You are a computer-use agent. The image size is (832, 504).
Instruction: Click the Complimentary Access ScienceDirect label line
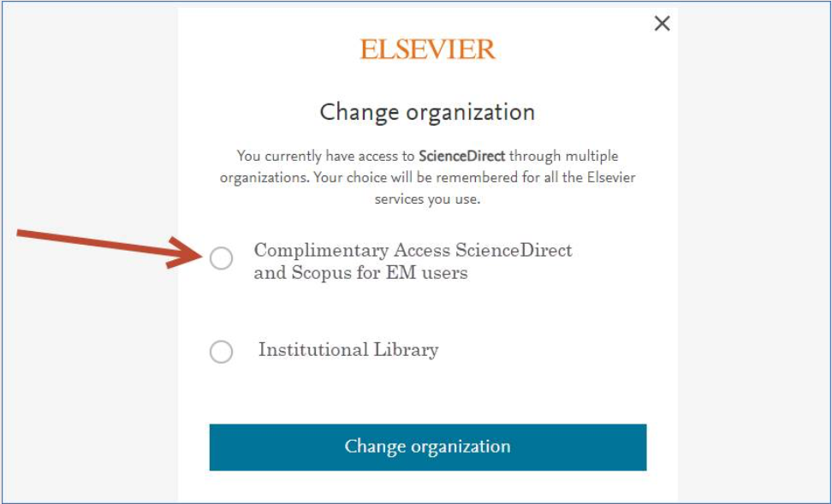tap(413, 250)
